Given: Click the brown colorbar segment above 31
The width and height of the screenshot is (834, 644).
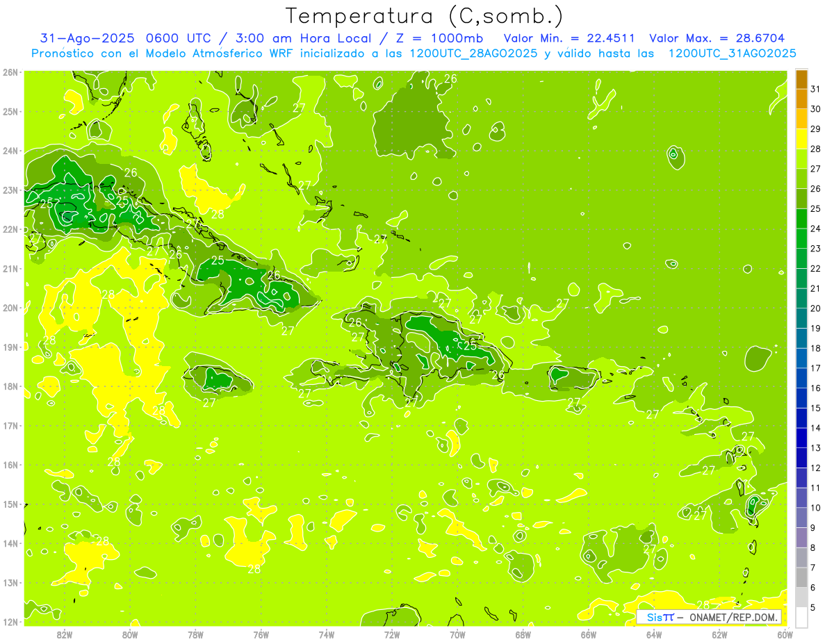Looking at the screenshot, I should [x=801, y=79].
